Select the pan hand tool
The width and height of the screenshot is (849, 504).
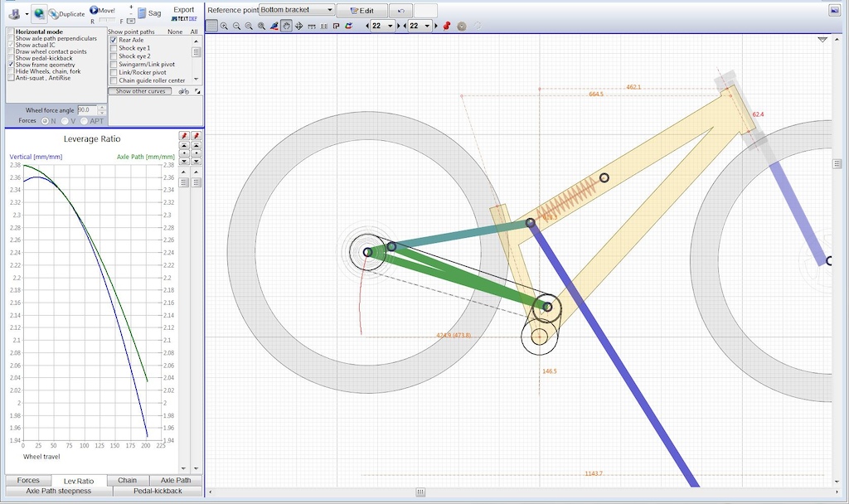(286, 27)
